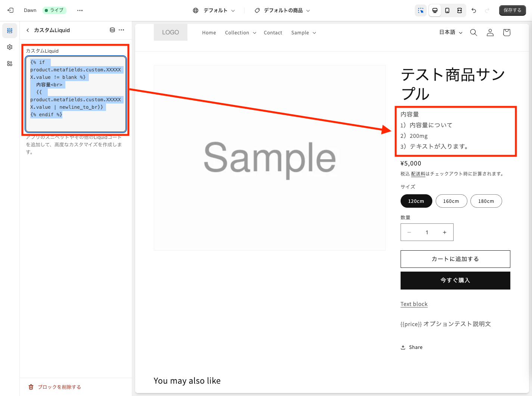Image resolution: width=532 pixels, height=396 pixels.
Task: Click the undo arrow icon
Action: tap(474, 10)
